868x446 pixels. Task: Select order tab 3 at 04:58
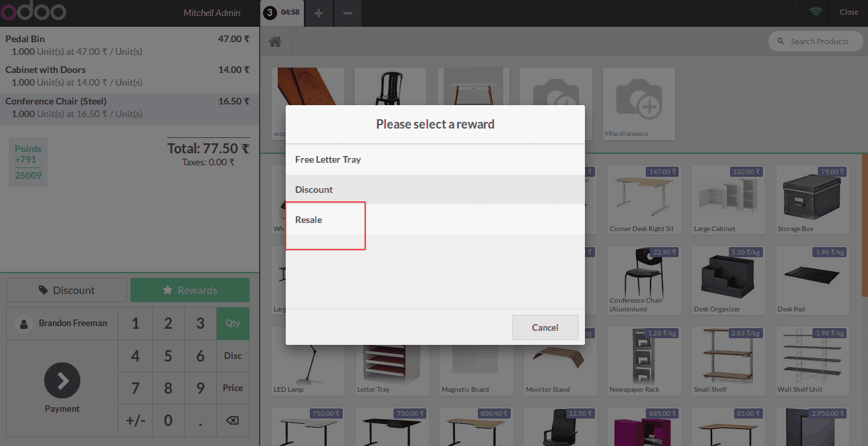tap(282, 13)
